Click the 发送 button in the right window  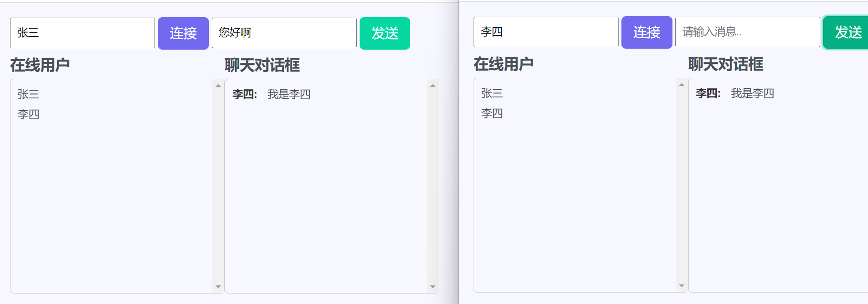pyautogui.click(x=846, y=32)
